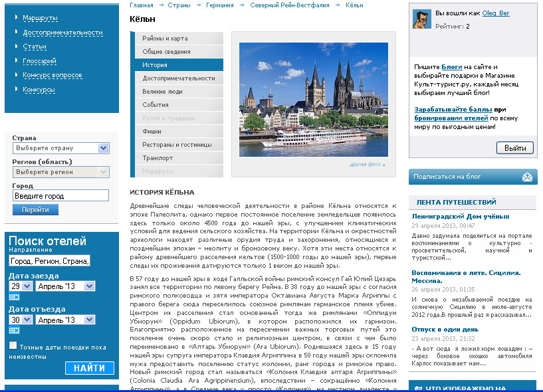Click the hotel Направление input field
543x392 pixels.
[50, 261]
